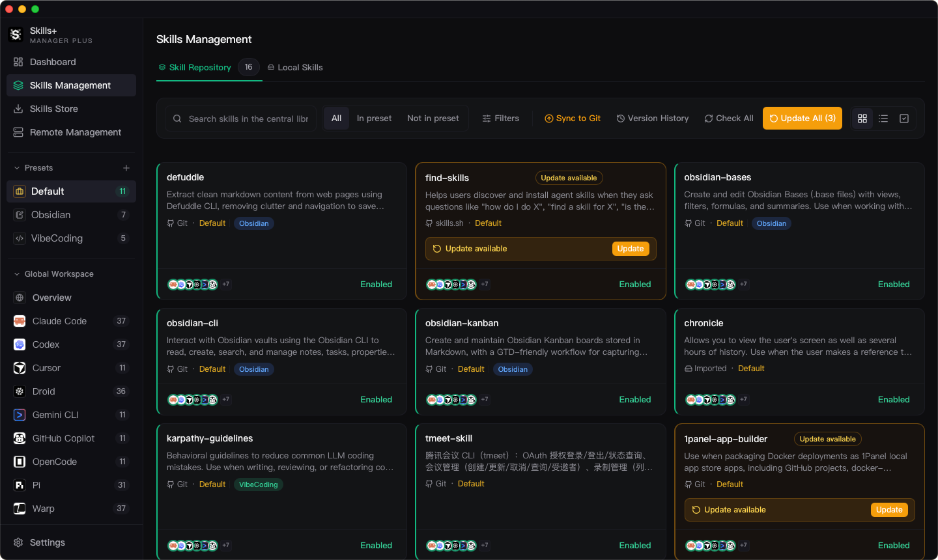Open Gemini CLI workspace
The width and height of the screenshot is (938, 560).
pos(71,415)
